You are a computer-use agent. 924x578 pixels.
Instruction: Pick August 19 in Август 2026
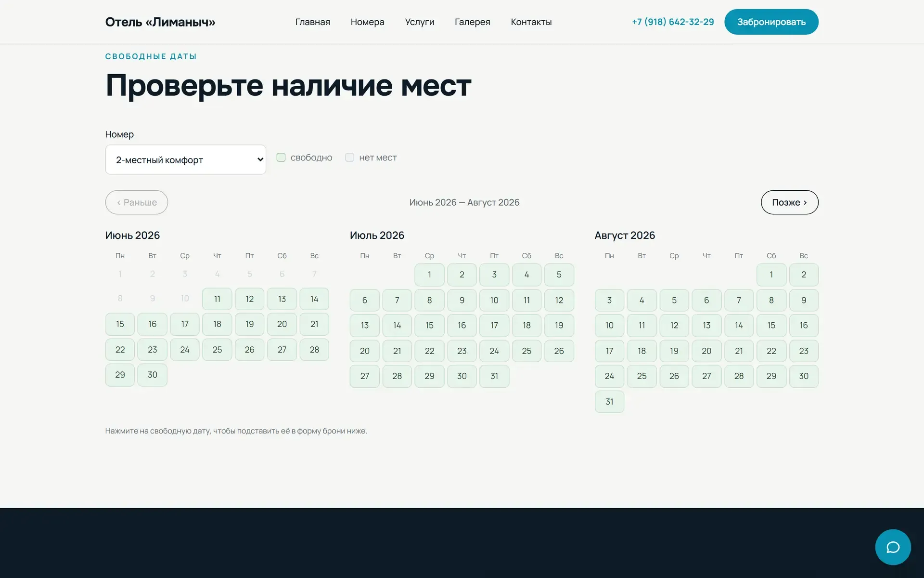click(x=674, y=351)
